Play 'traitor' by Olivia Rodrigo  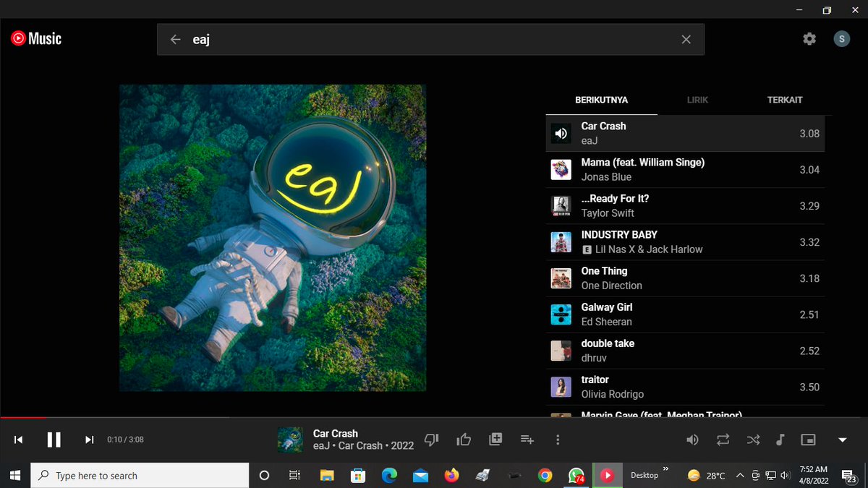coord(685,387)
